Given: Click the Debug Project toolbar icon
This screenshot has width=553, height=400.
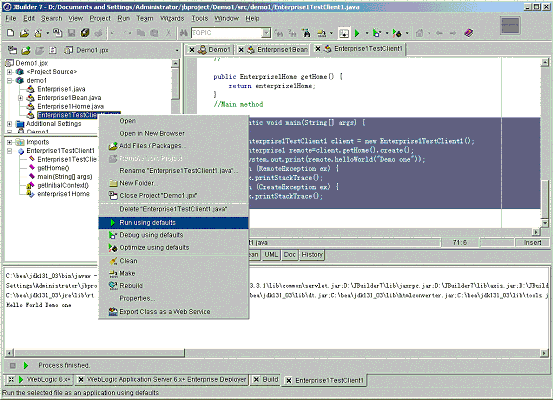Looking at the screenshot, I should pyautogui.click(x=377, y=33).
